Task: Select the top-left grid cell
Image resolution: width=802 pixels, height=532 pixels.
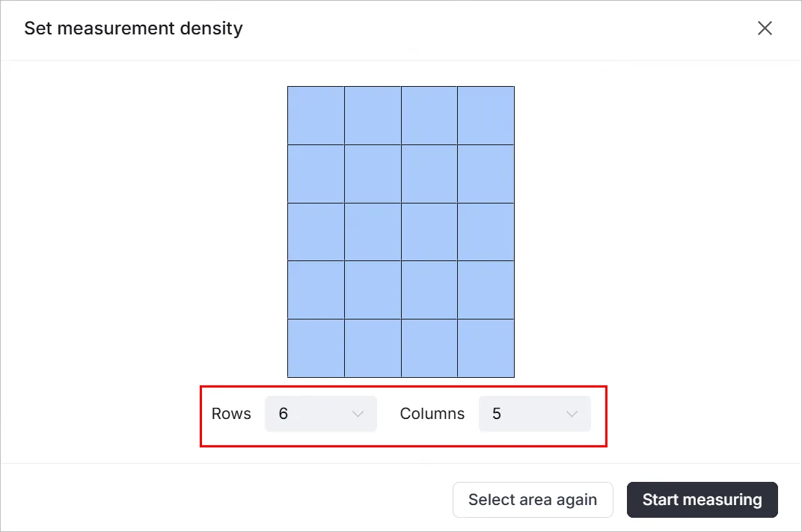Action: (316, 116)
